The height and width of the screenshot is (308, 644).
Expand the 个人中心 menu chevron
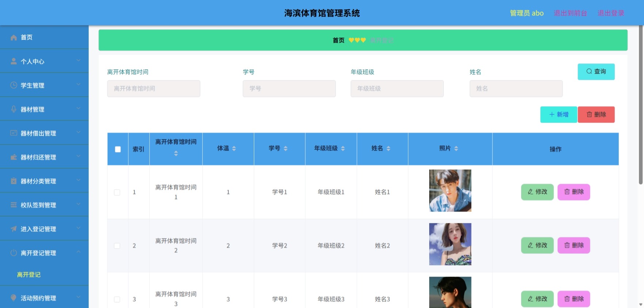(79, 61)
